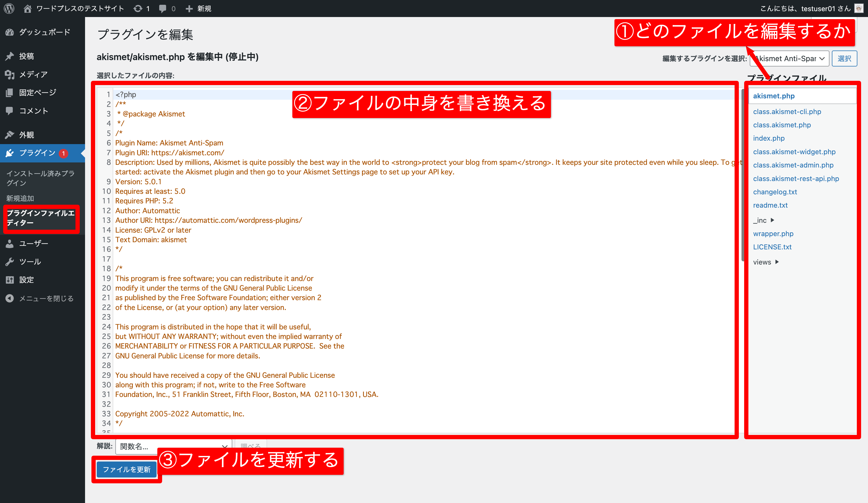Open class.akismet-rest-api.php file
868x503 pixels.
[x=796, y=179]
